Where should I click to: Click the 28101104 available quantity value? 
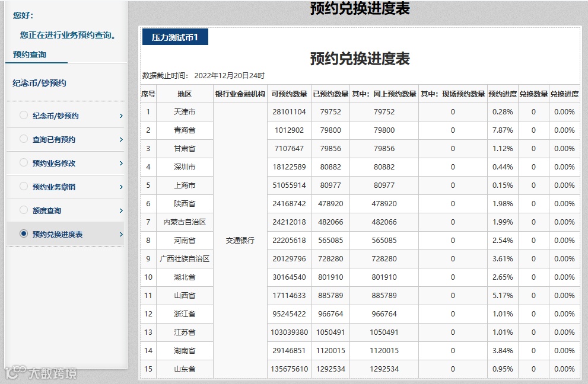pyautogui.click(x=289, y=111)
